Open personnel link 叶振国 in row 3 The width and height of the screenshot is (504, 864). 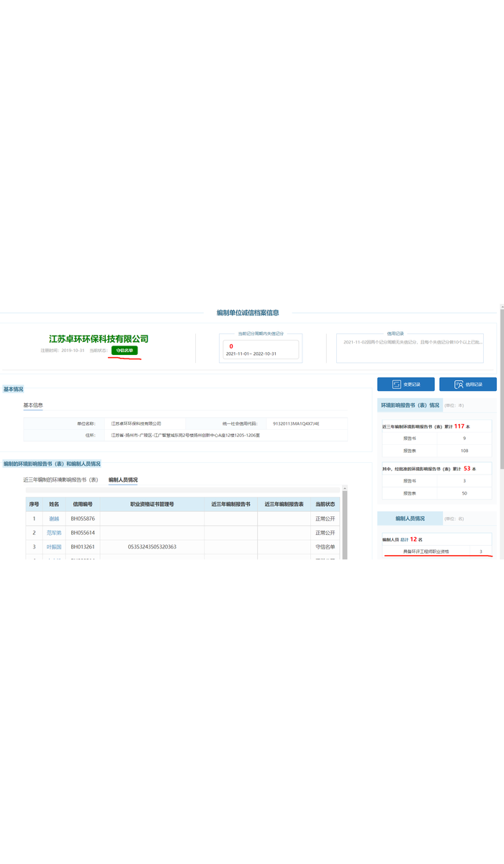point(54,547)
